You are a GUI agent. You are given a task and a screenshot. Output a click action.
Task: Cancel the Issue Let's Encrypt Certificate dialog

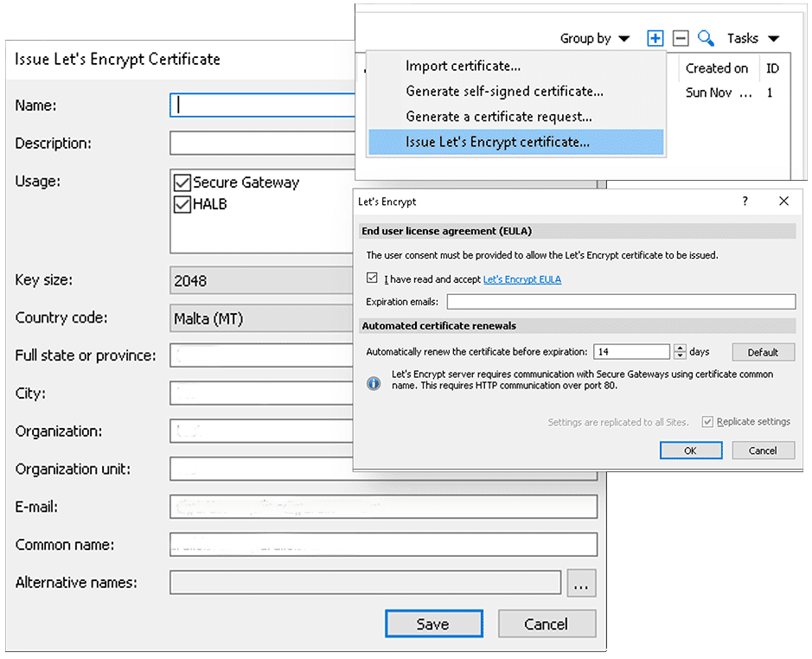[547, 624]
